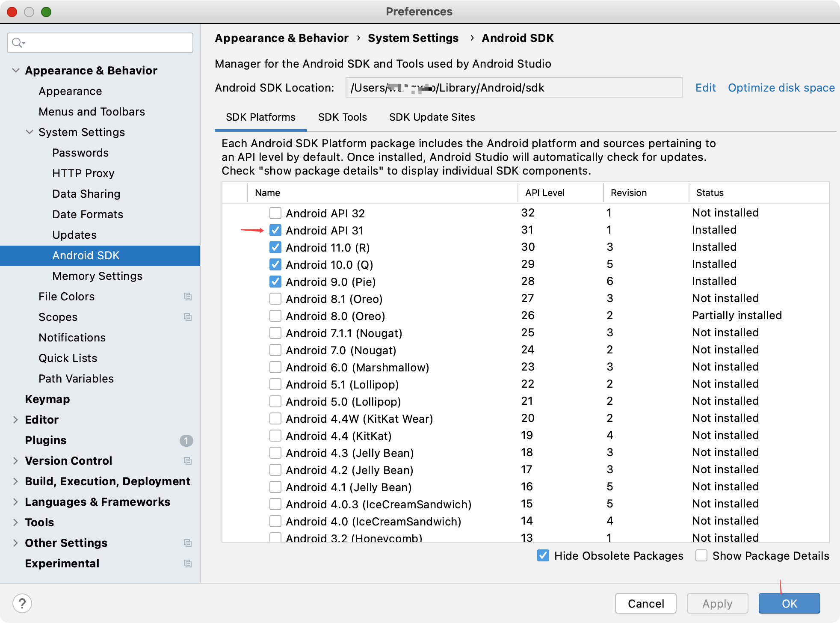840x623 pixels.
Task: Uncheck the Android API 31 checkbox
Action: pos(275,230)
